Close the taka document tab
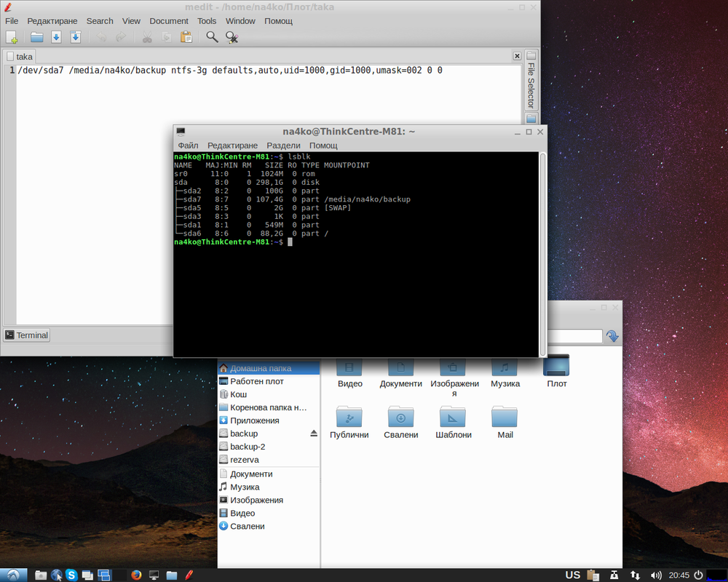This screenshot has width=728, height=582. (x=517, y=56)
